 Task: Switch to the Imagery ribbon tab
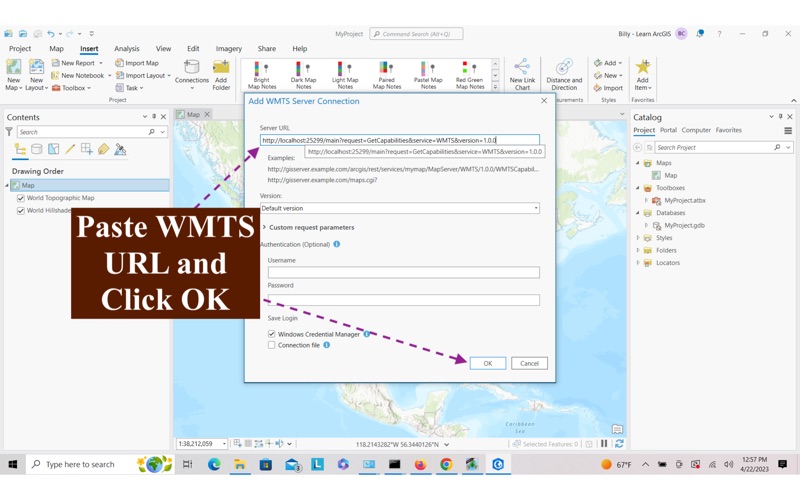click(229, 48)
